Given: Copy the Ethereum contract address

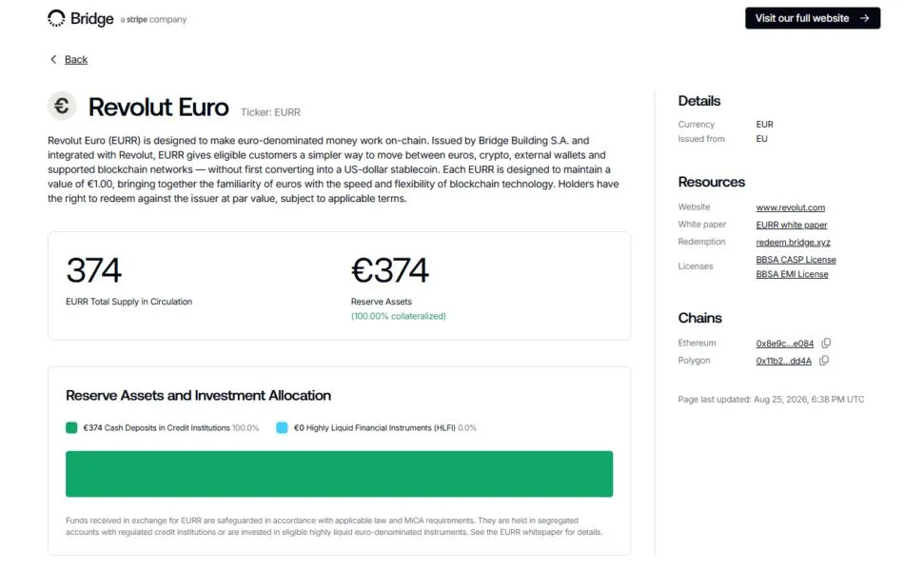Looking at the screenshot, I should point(826,343).
